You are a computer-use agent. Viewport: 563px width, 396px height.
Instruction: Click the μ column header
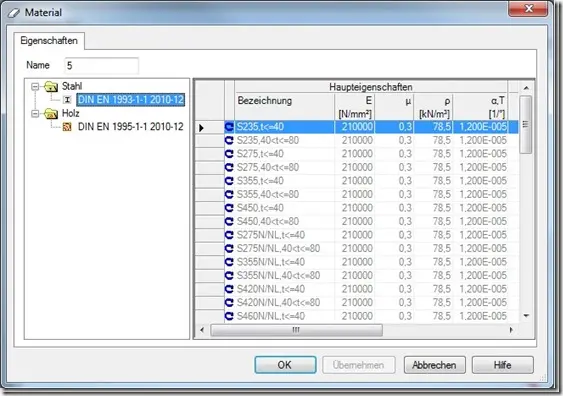click(394, 107)
